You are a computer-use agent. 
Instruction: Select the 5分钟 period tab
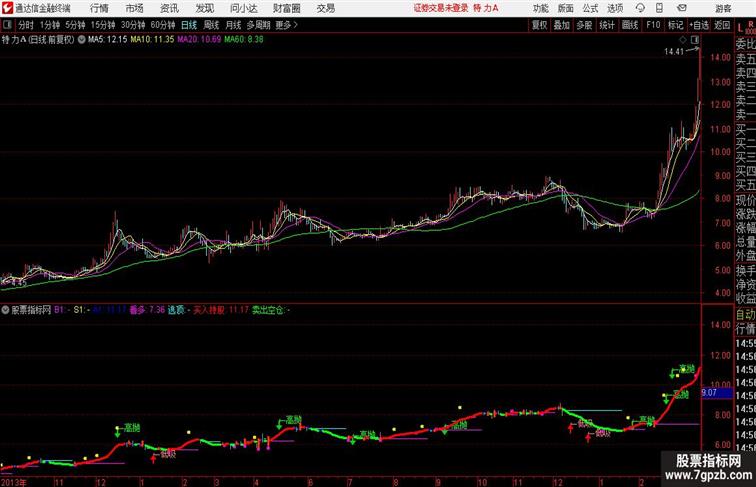(75, 25)
